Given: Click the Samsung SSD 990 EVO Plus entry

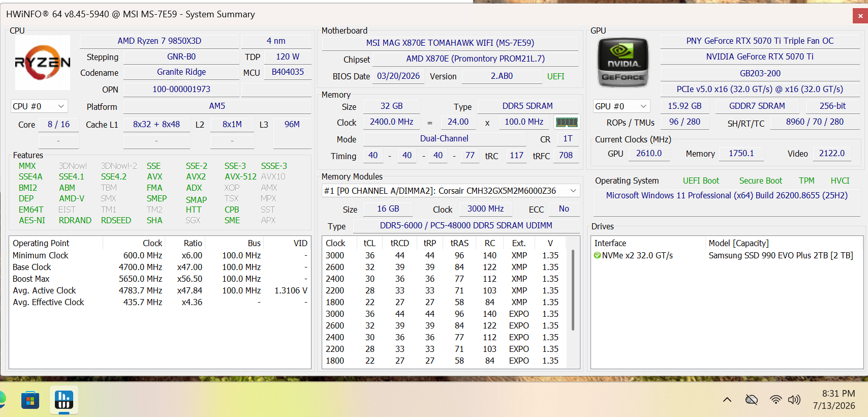Looking at the screenshot, I should (781, 256).
